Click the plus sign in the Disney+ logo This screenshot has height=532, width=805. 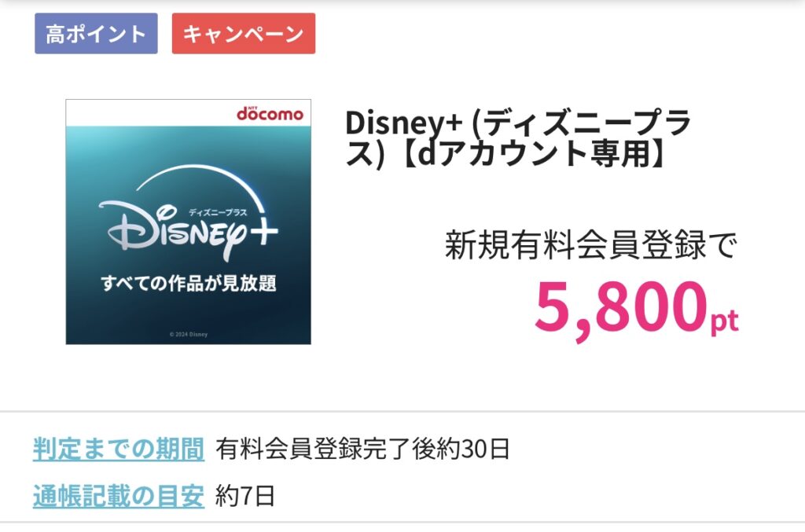263,229
